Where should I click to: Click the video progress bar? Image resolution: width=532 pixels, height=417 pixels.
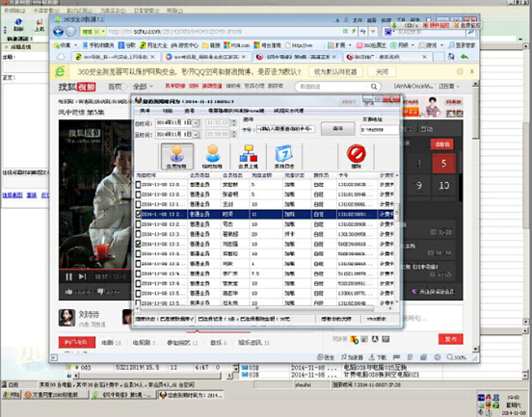[x=94, y=270]
